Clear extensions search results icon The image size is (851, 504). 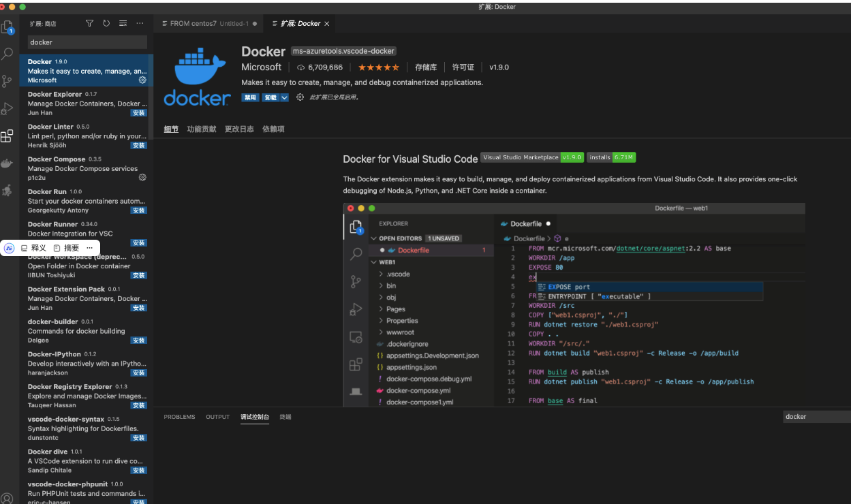click(x=123, y=23)
